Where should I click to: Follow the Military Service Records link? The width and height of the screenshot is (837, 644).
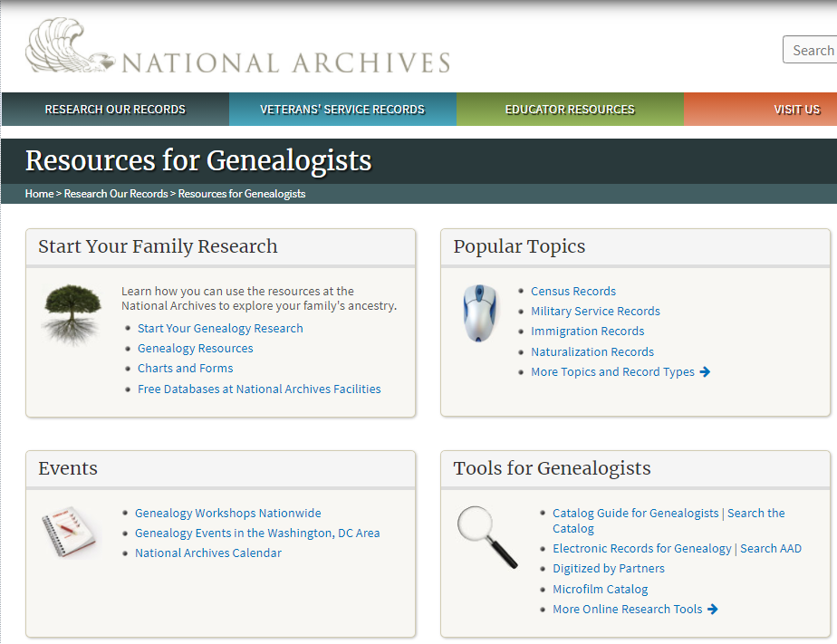pos(595,312)
